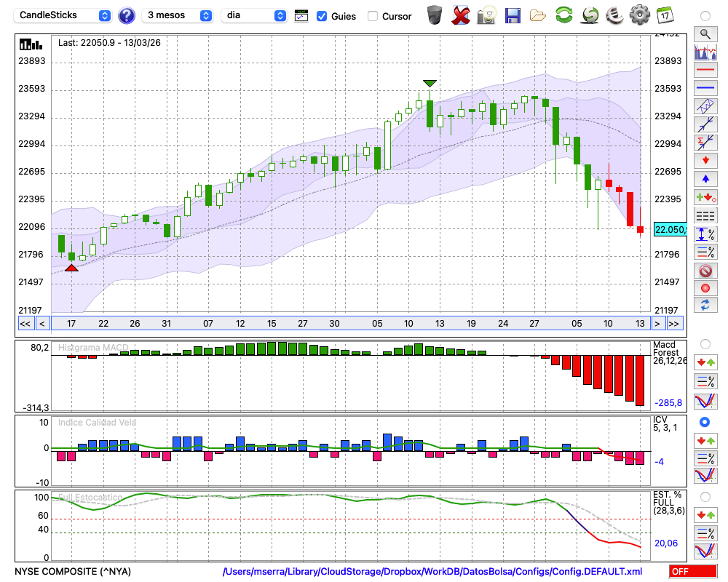Select the radio button above magnifier tool

(705, 16)
